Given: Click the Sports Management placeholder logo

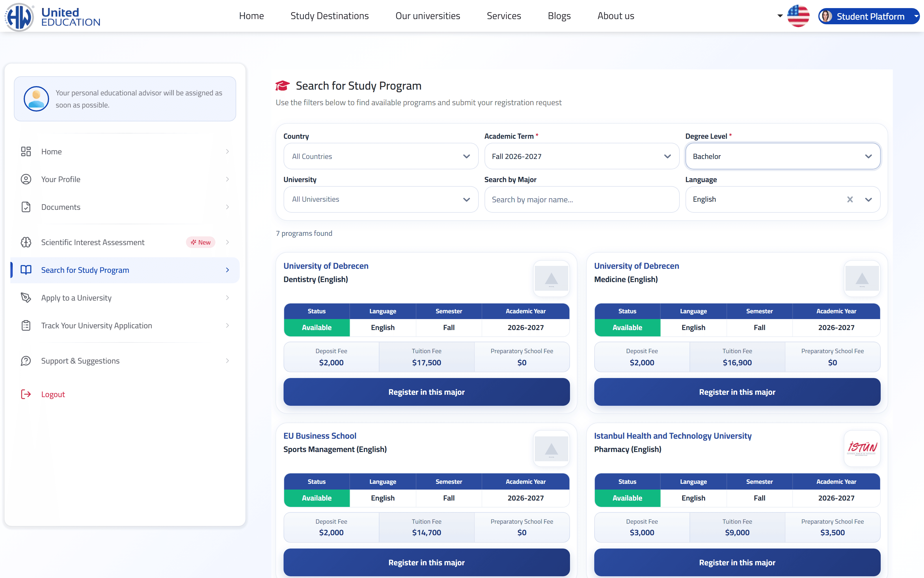Looking at the screenshot, I should click(551, 449).
